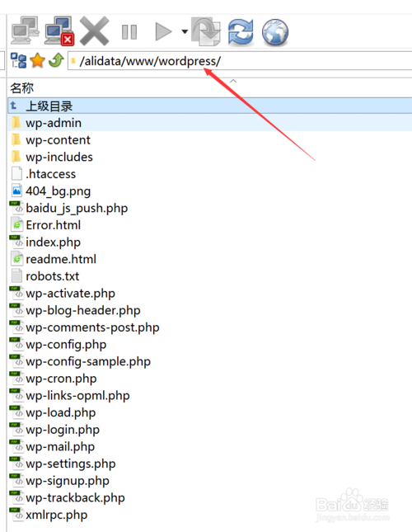
Task: Select the wp-signup.php file
Action: (68, 480)
